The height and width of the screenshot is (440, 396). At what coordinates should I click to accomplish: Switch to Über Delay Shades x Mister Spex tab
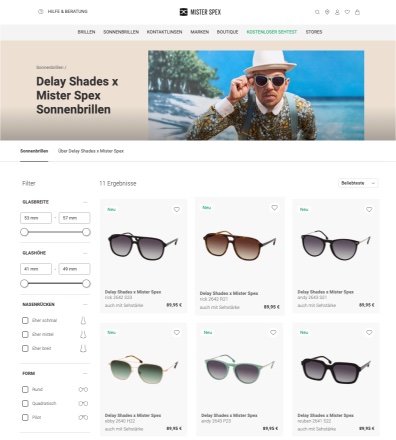[91, 151]
